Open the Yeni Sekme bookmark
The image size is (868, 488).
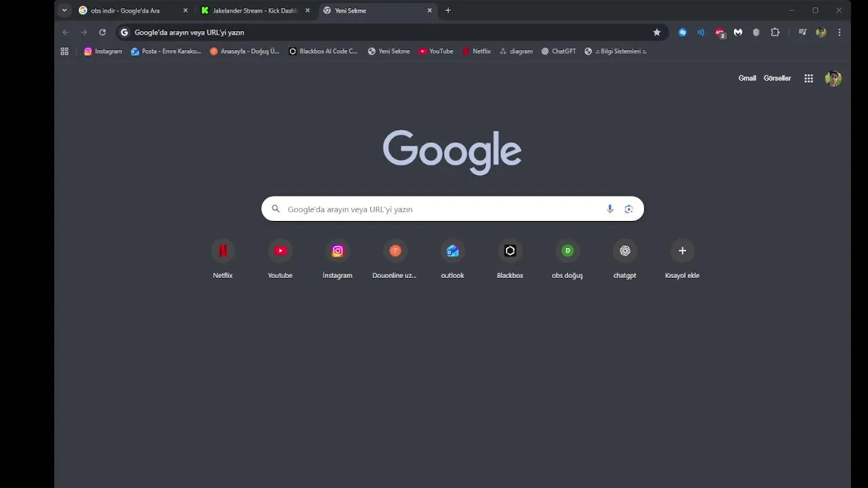tap(389, 51)
